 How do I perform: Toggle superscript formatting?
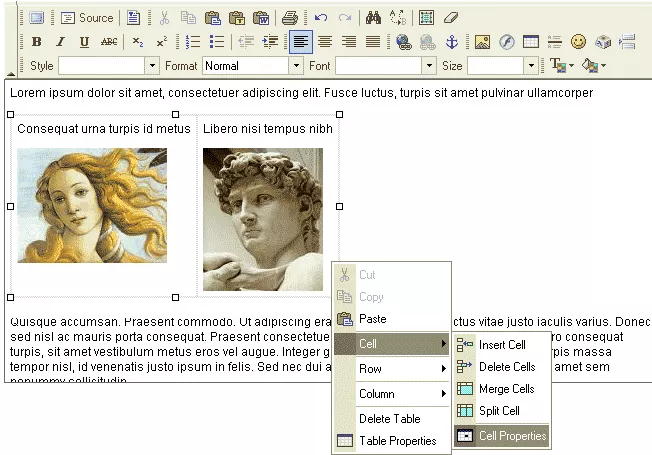click(x=161, y=42)
